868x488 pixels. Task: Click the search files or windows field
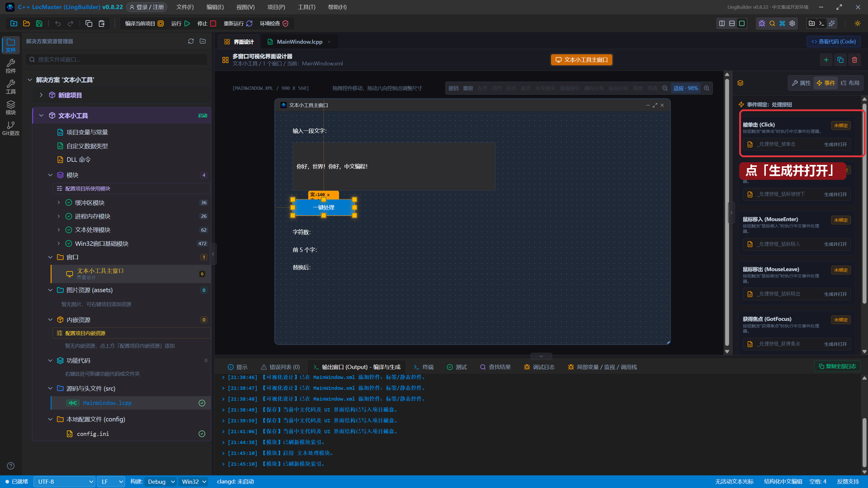pyautogui.click(x=117, y=60)
